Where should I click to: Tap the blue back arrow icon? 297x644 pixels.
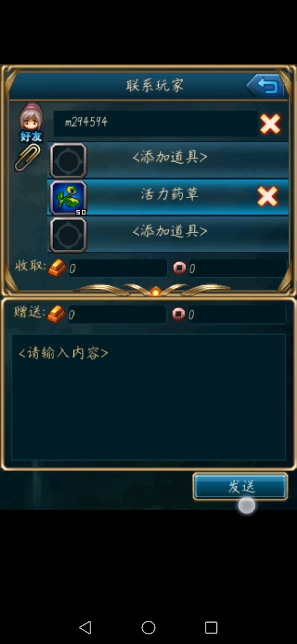coord(266,86)
